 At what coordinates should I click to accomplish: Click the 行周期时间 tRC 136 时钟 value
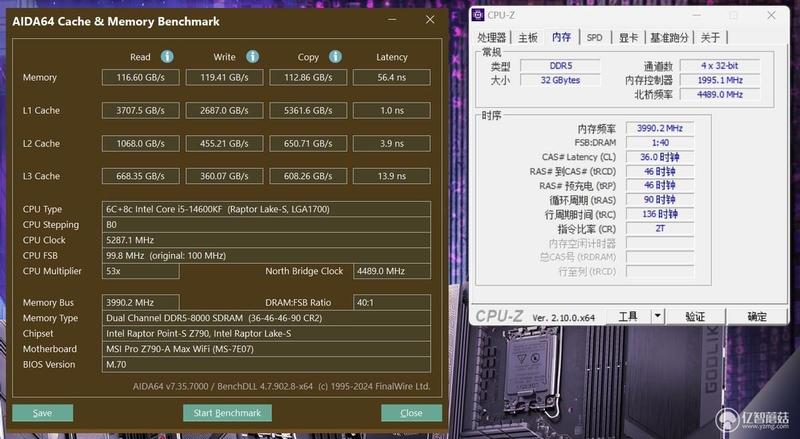click(660, 214)
